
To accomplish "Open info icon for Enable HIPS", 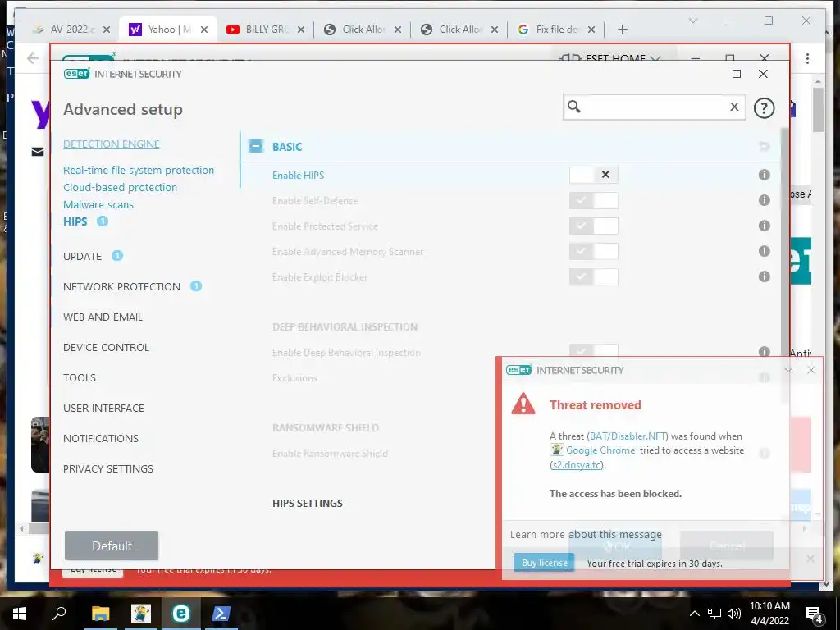I will click(x=764, y=175).
